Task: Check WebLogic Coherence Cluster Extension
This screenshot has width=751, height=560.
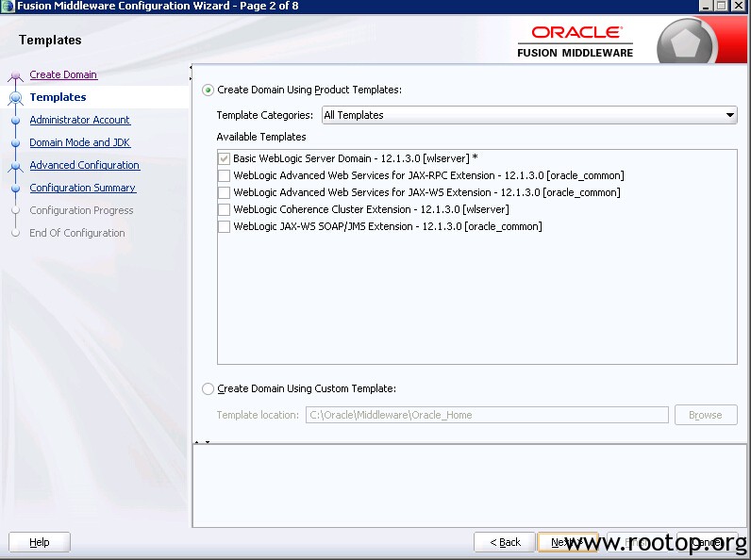Action: pos(224,209)
